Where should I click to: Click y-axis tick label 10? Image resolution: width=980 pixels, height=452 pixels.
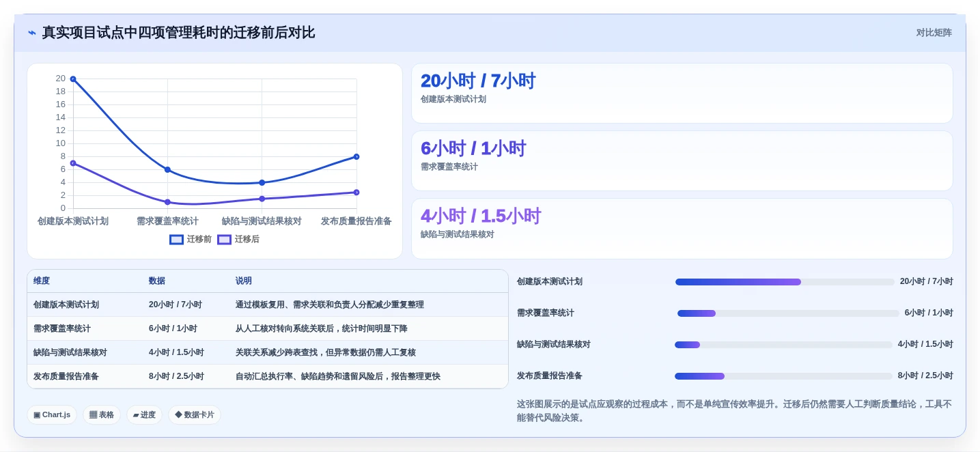tap(61, 143)
